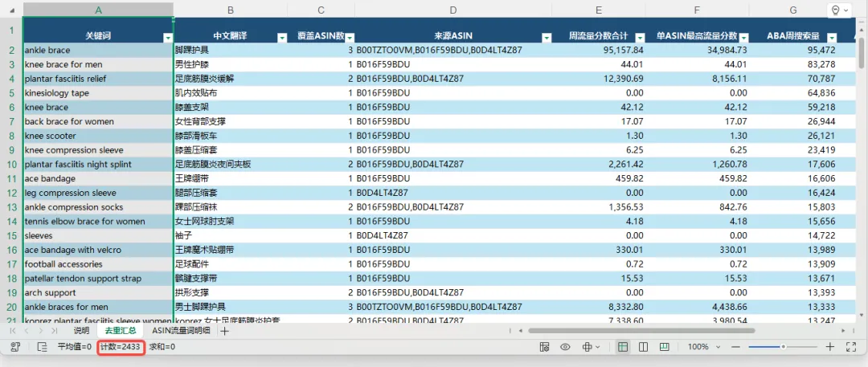Open the filter dropdown for 关键词 column
Viewport: 868px width, 367px height.
[x=168, y=37]
